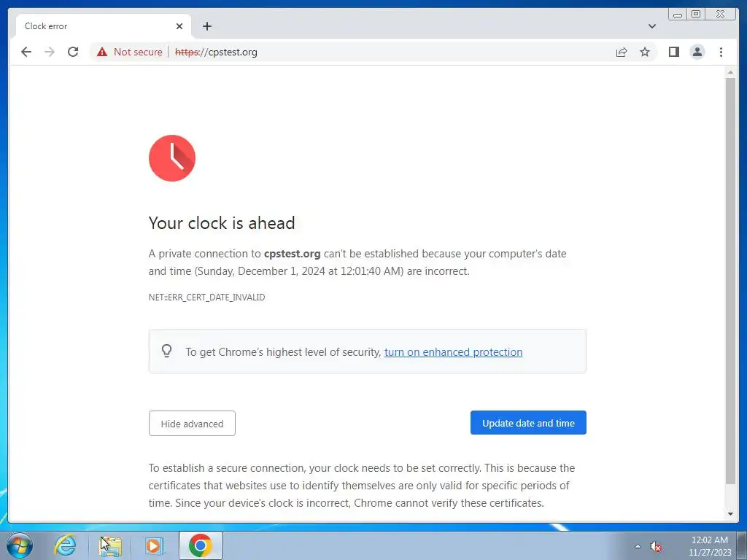Open a new tab with plus button

coord(206,26)
